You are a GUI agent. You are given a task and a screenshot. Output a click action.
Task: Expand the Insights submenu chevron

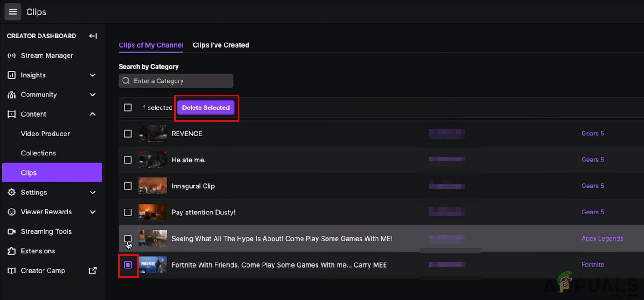(x=92, y=75)
